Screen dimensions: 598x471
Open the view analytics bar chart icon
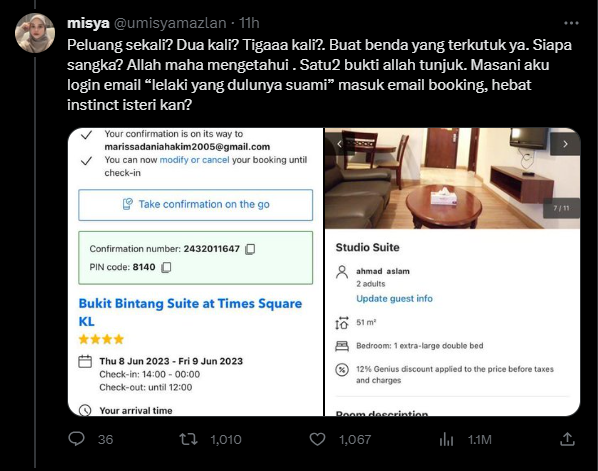(446, 439)
